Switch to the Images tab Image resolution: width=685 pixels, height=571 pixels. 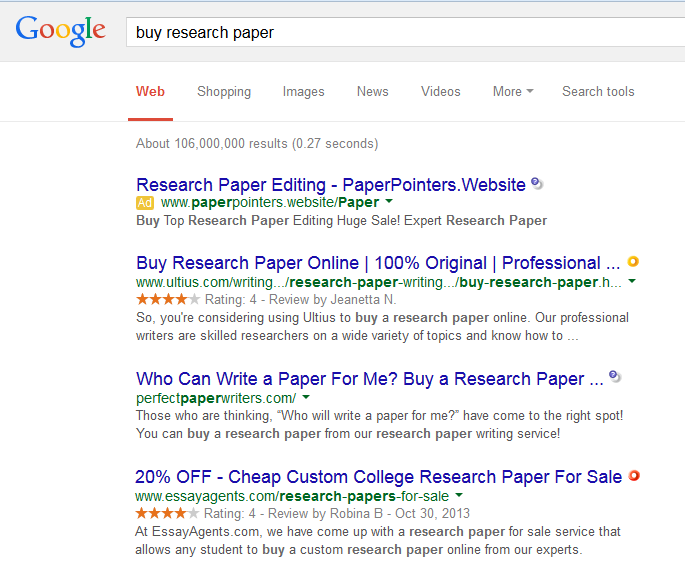point(304,92)
